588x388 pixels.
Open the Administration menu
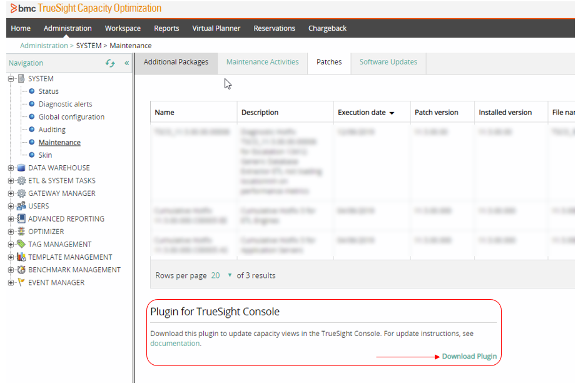(x=68, y=28)
